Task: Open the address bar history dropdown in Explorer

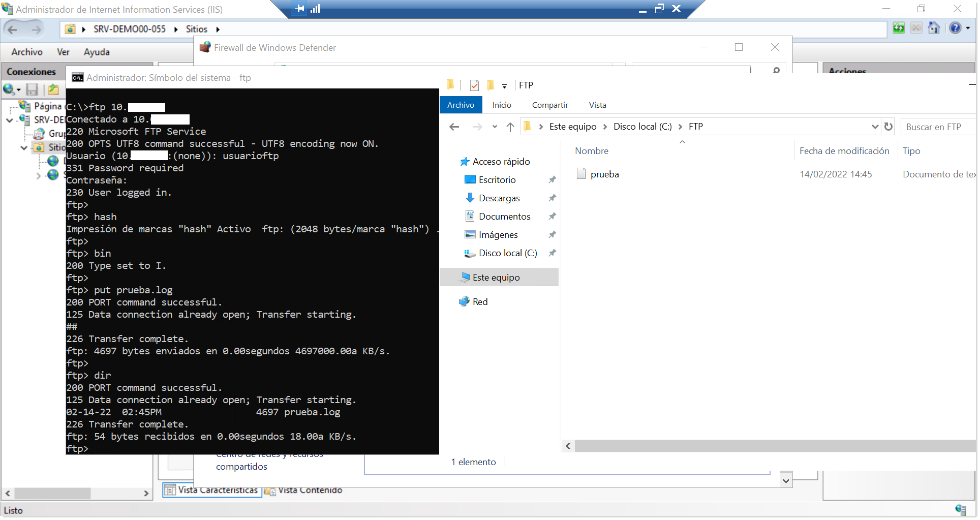Action: (875, 127)
